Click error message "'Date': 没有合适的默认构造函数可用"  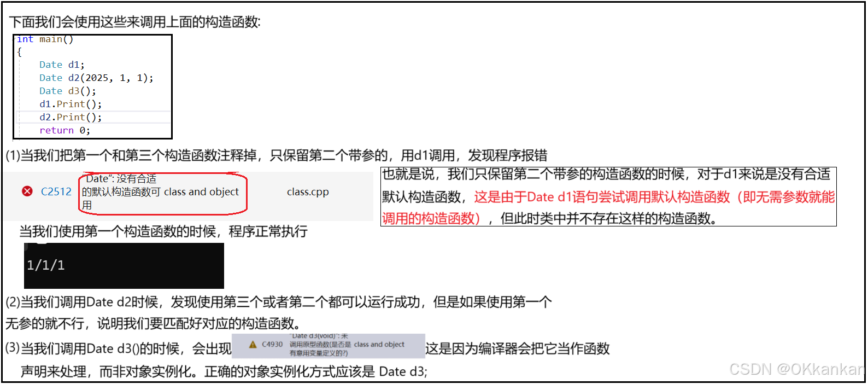pos(121,191)
